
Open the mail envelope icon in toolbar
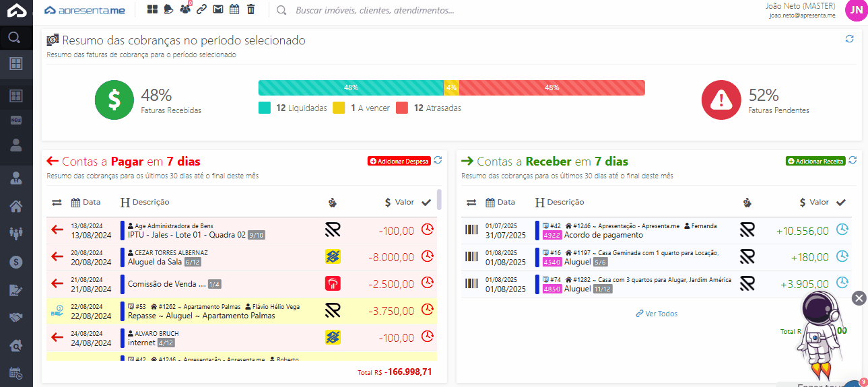[x=218, y=9]
